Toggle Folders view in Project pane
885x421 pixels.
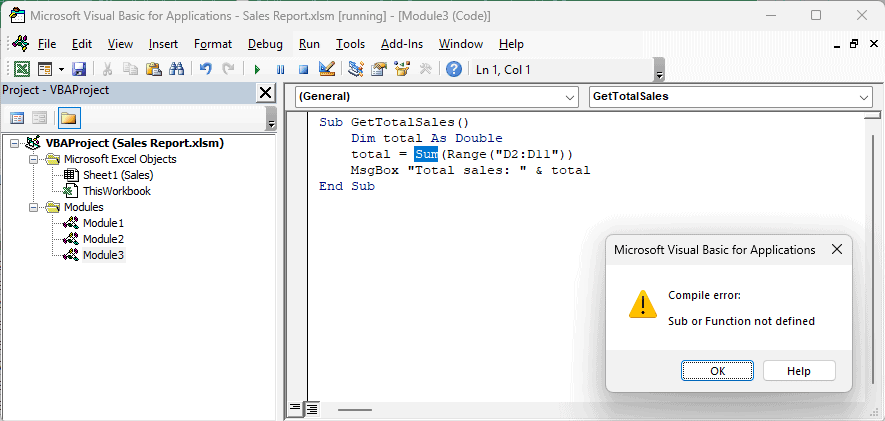(69, 118)
